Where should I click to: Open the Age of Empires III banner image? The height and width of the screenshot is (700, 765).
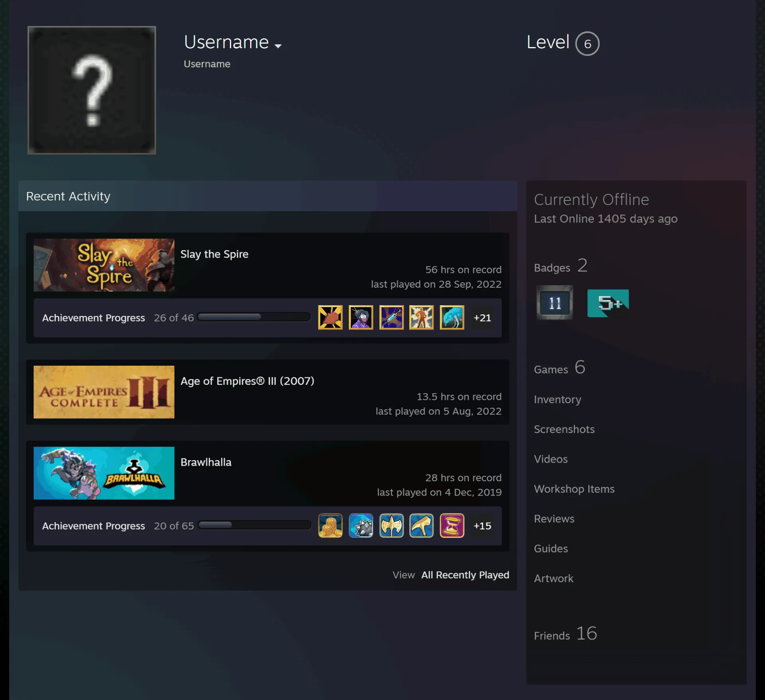[104, 392]
